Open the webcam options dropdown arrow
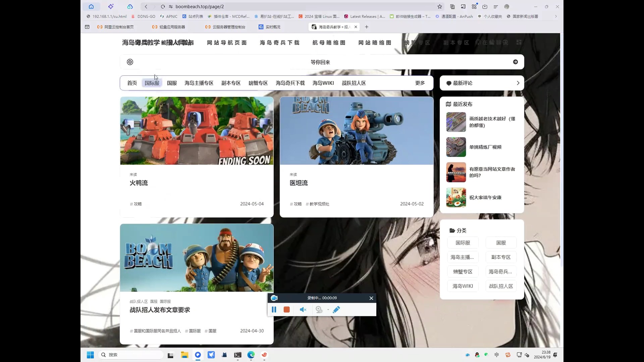644x362 pixels. pyautogui.click(x=328, y=309)
